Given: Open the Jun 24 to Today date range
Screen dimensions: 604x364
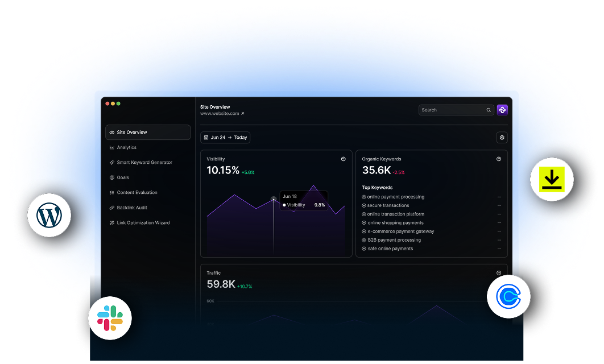Looking at the screenshot, I should coord(225,137).
